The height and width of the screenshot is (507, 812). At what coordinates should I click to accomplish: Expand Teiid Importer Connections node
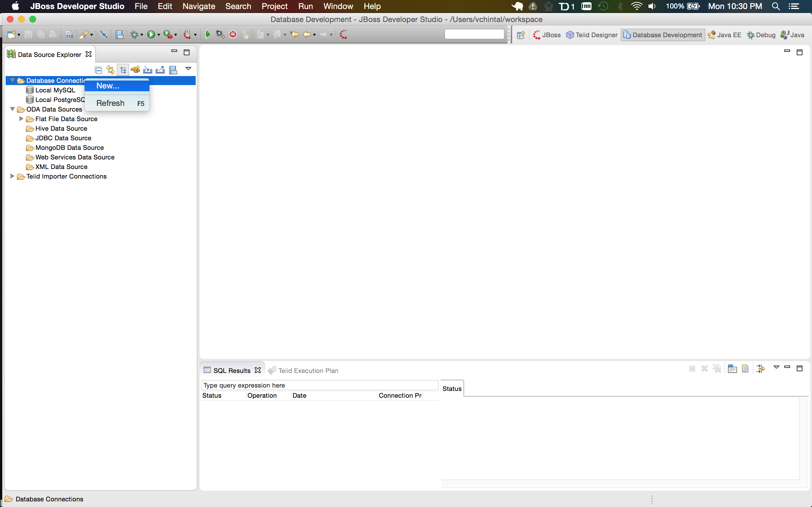point(12,176)
